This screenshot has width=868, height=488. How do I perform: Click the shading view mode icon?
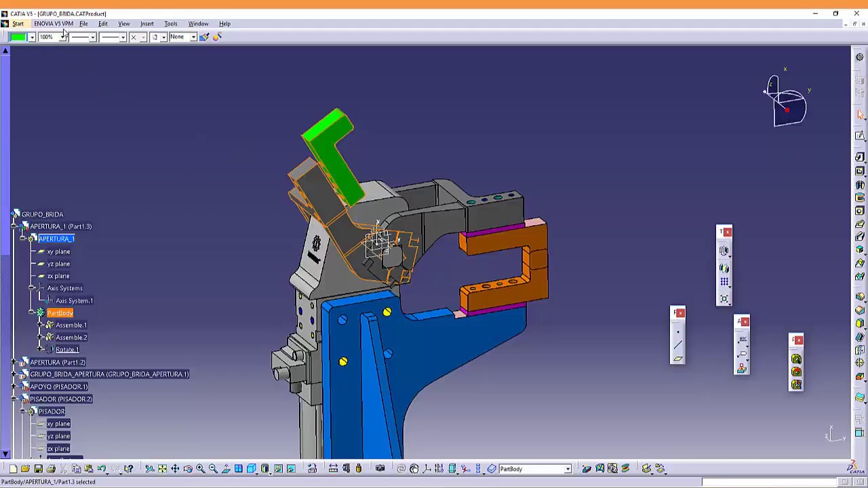point(264,468)
